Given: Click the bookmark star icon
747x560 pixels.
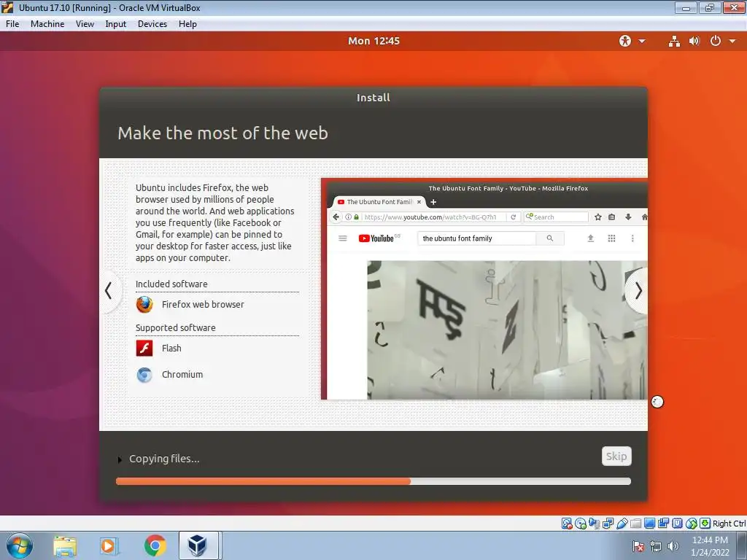Looking at the screenshot, I should point(598,217).
